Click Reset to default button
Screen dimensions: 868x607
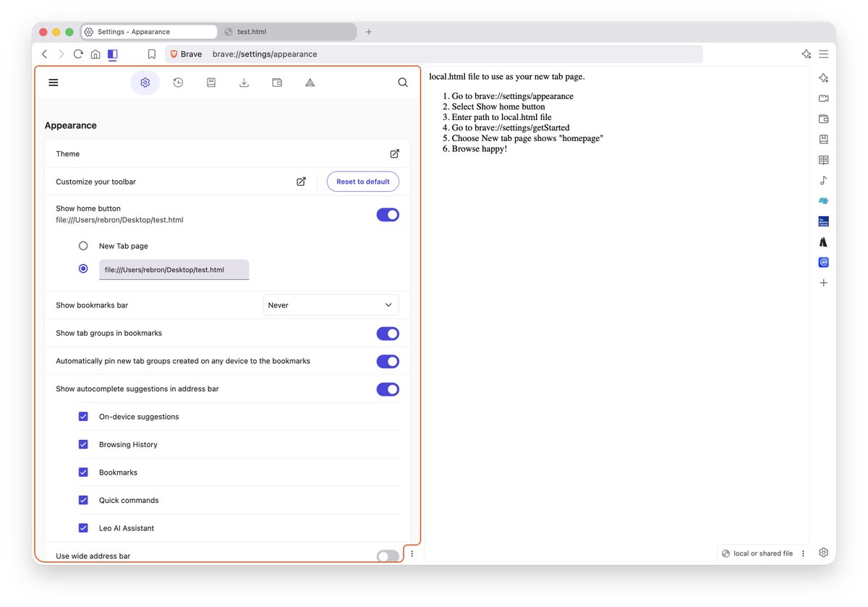(363, 182)
